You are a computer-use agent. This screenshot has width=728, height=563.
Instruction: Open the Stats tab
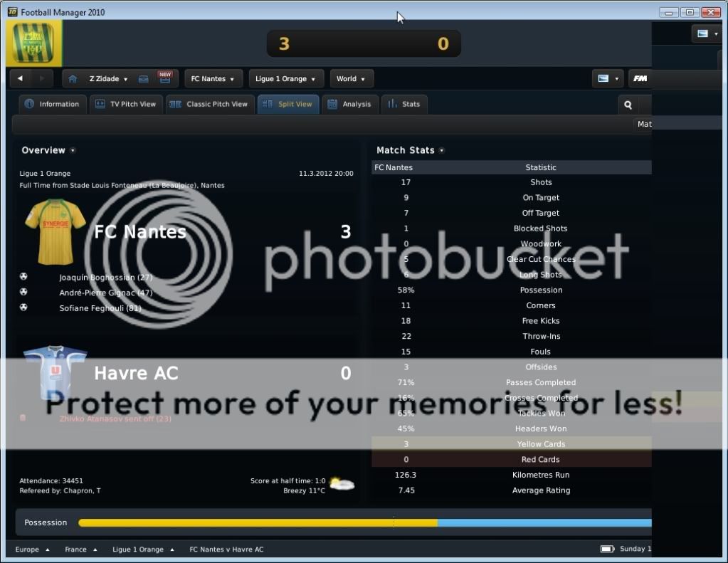tap(404, 104)
